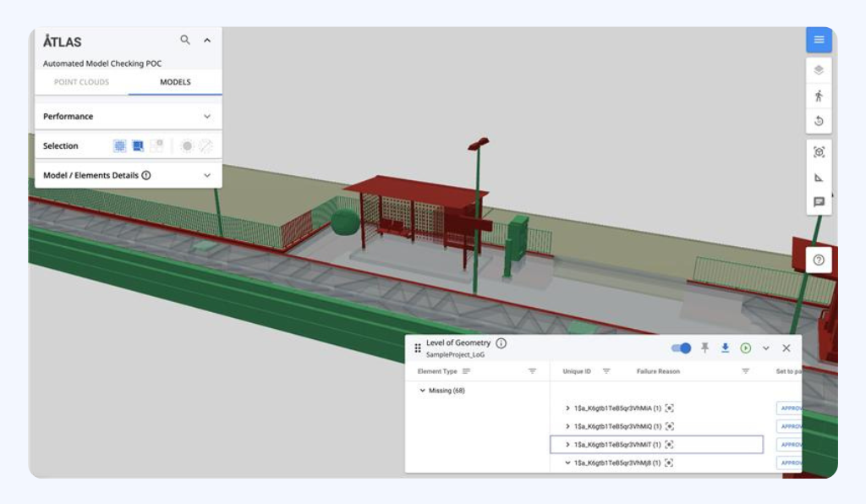Toggle the first blue Selection mode icon

click(120, 146)
